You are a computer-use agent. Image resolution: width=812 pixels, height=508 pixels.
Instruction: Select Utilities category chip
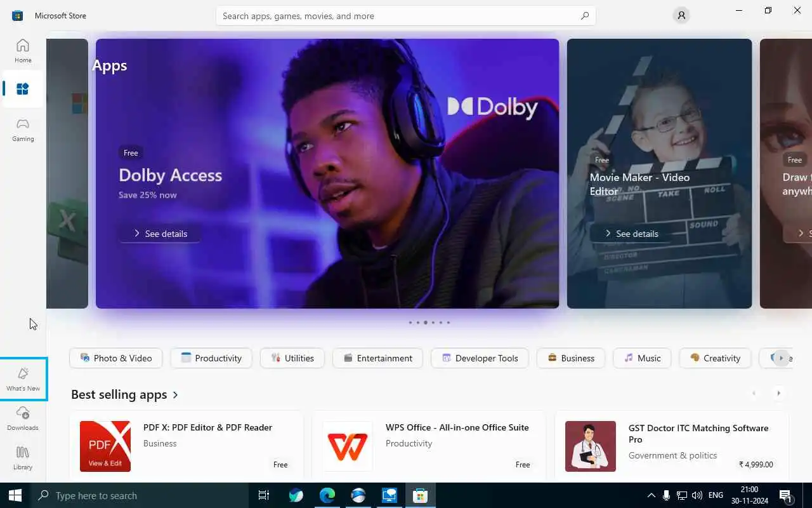292,358
